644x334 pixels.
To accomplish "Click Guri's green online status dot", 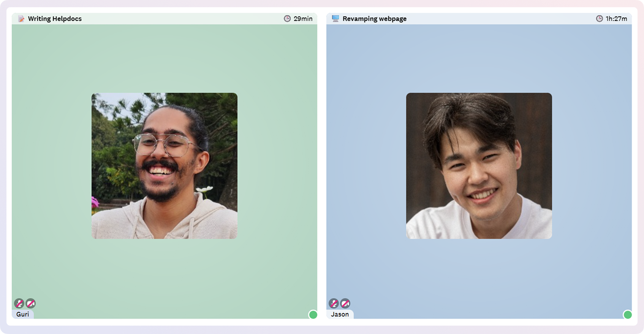I will coord(313,315).
